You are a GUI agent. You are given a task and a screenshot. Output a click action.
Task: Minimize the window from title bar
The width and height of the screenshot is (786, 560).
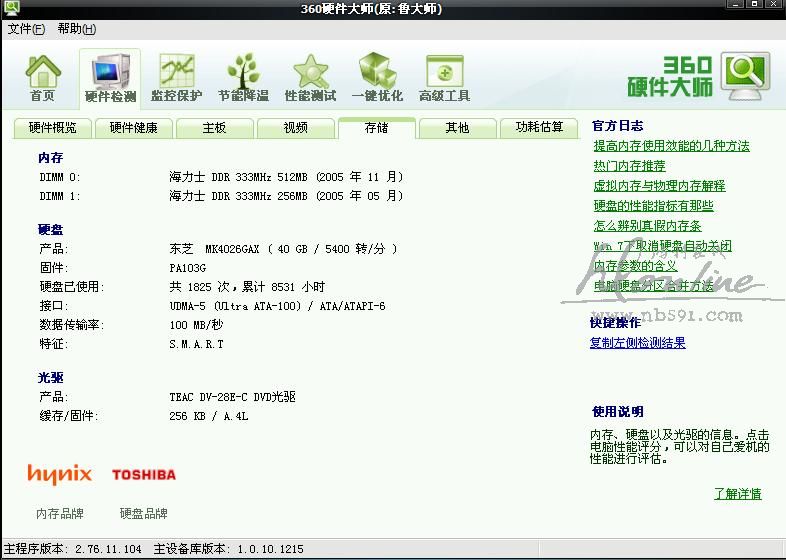(x=735, y=4)
